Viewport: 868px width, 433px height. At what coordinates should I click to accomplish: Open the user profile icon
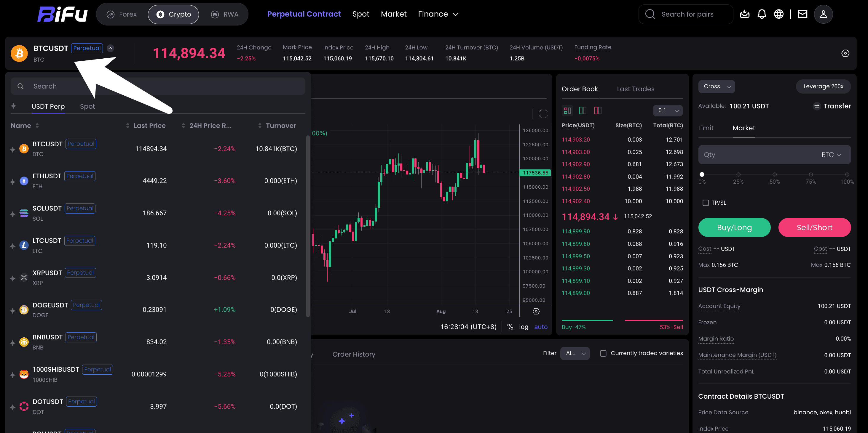[823, 14]
